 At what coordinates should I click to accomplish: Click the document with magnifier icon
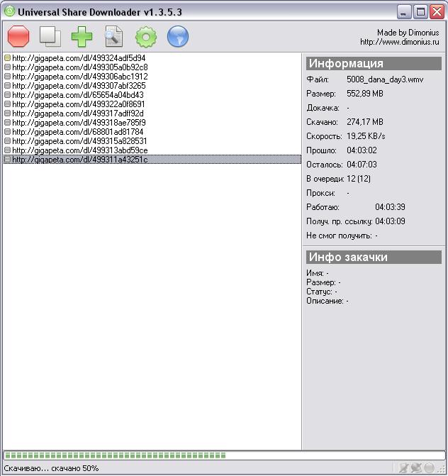pyautogui.click(x=113, y=36)
